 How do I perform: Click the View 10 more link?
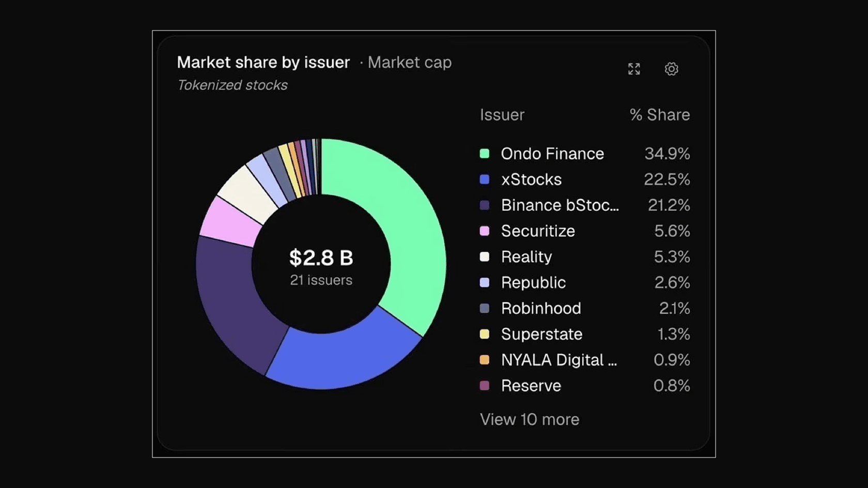[x=530, y=419]
